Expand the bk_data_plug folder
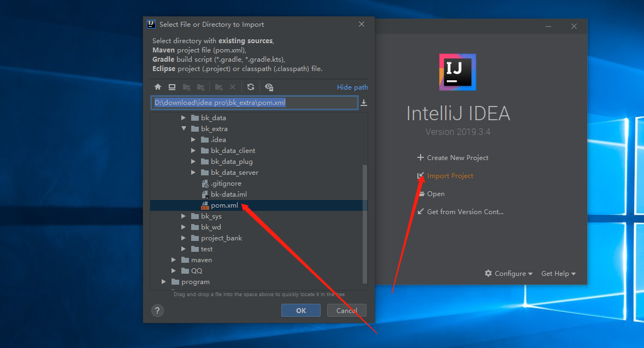The image size is (644, 348). click(x=193, y=162)
